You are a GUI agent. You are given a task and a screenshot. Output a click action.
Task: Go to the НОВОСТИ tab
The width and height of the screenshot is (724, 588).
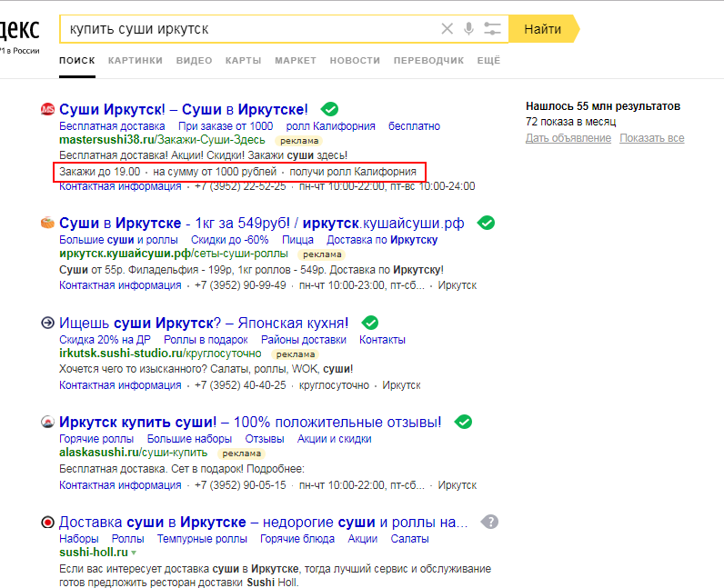click(355, 61)
